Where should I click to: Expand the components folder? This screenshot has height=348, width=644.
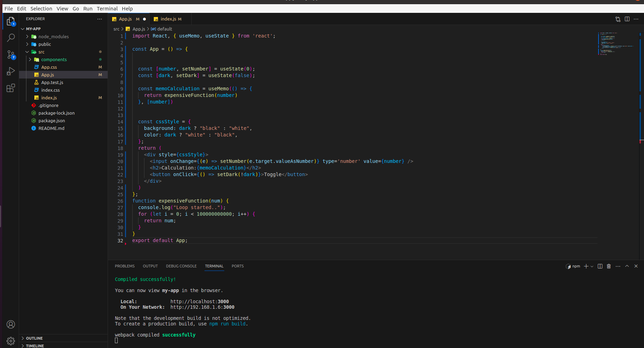[x=30, y=59]
